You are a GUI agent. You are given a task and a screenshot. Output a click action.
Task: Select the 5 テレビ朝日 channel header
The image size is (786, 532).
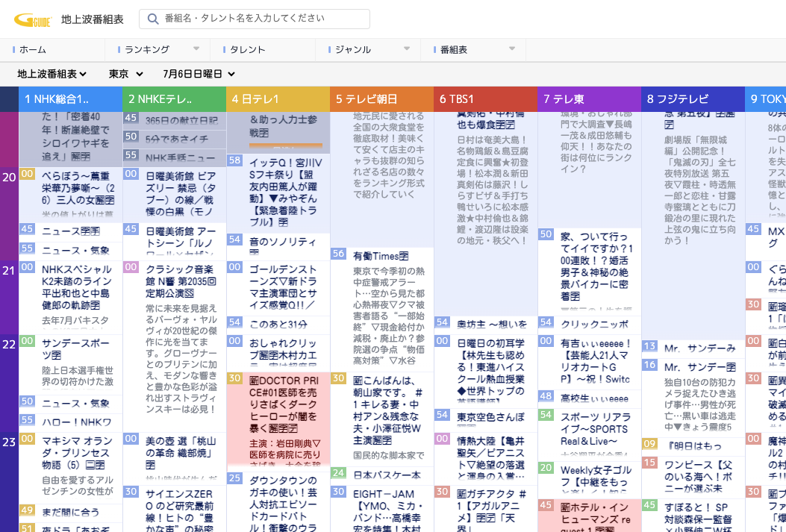tap(382, 99)
